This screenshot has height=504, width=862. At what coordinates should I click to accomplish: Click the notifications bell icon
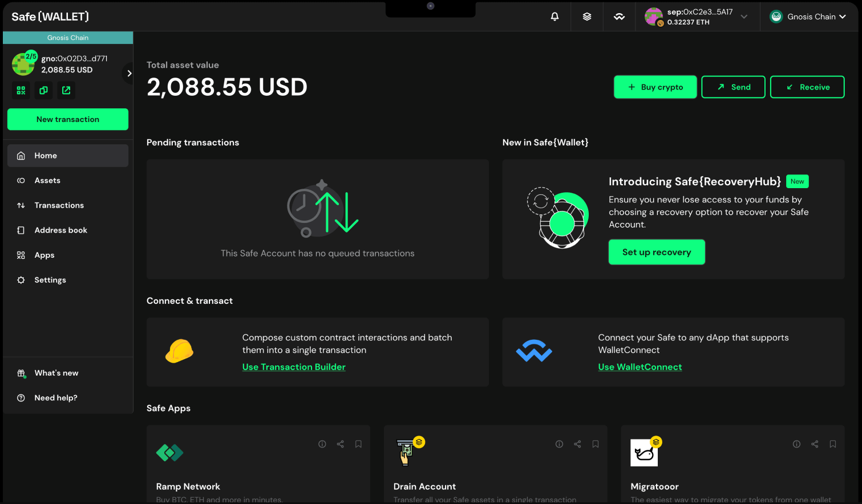555,17
